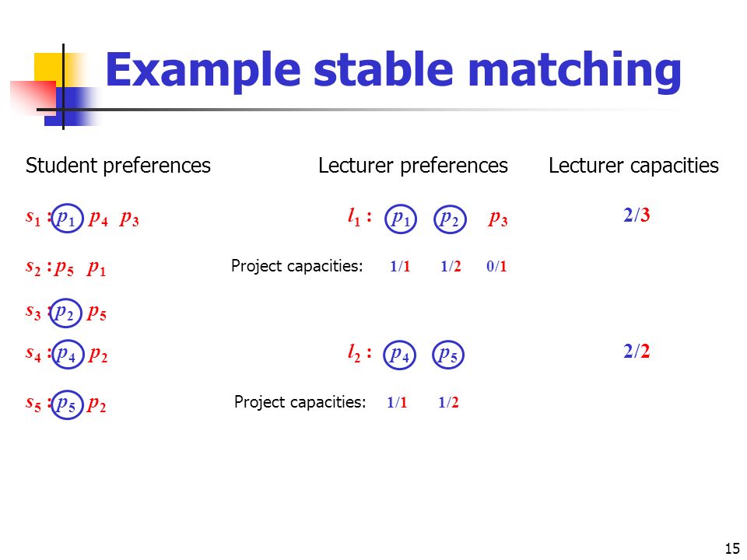This screenshot has width=747, height=560.
Task: Click the circled p5 in student s5's row
Action: tap(67, 404)
